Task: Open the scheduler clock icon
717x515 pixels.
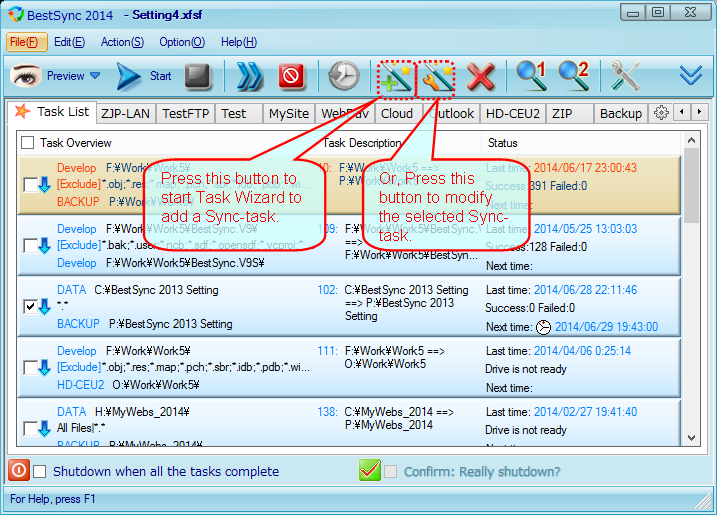Action: click(x=344, y=76)
